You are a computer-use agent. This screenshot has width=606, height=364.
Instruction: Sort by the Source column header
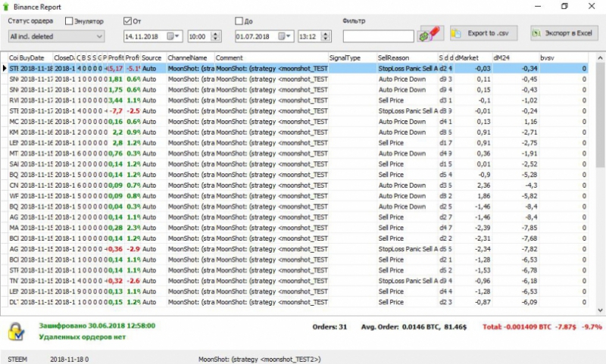tap(154, 58)
